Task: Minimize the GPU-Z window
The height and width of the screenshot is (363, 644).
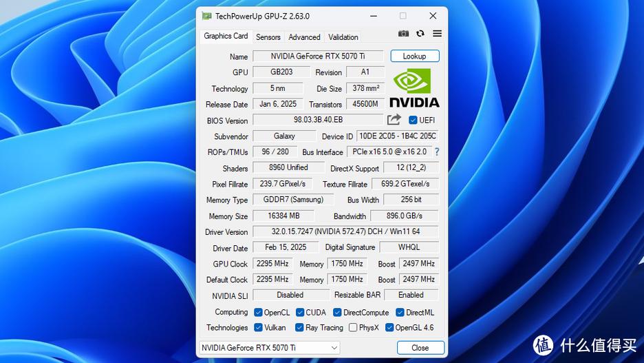Action: point(373,16)
